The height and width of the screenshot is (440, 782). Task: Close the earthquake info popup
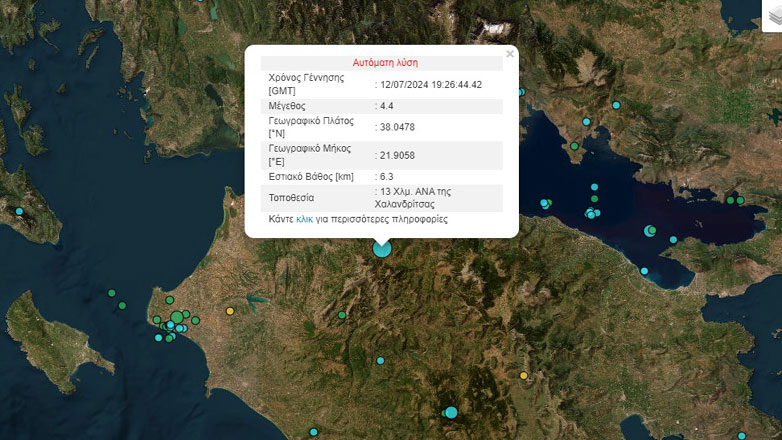pos(509,54)
